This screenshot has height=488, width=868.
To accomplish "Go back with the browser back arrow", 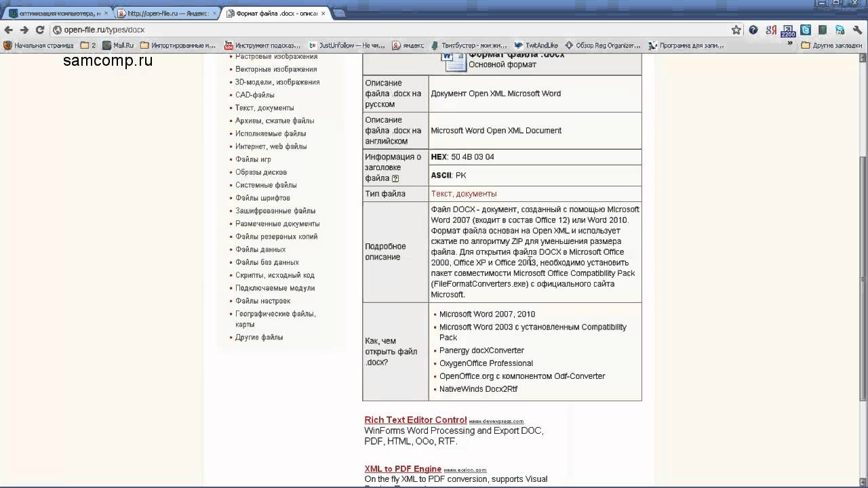I will point(9,30).
